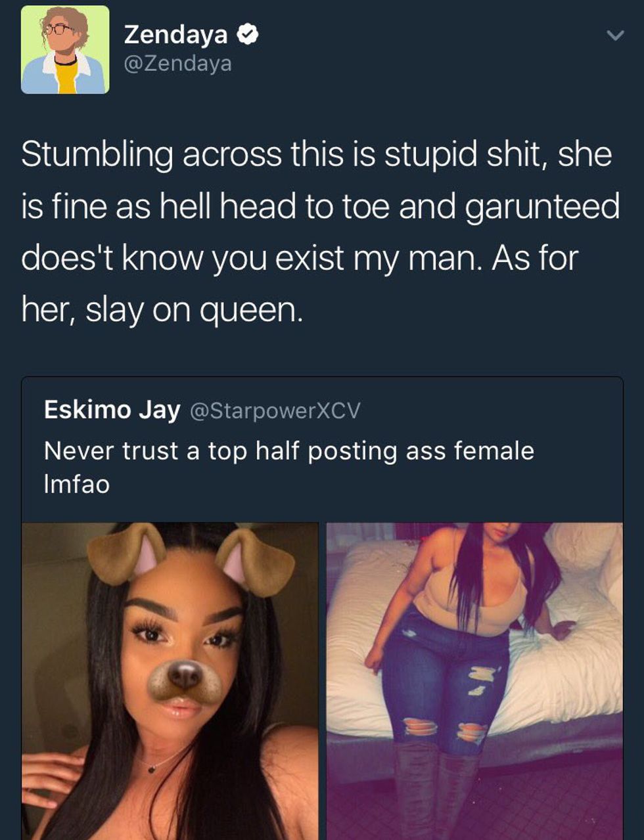Visit the @StarpowerXCV handle

pyautogui.click(x=275, y=410)
